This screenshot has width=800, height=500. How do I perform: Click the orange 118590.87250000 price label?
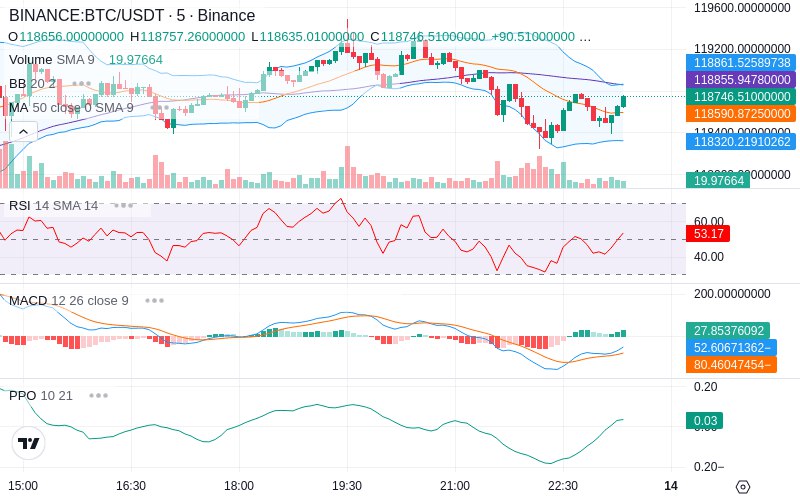(x=741, y=113)
